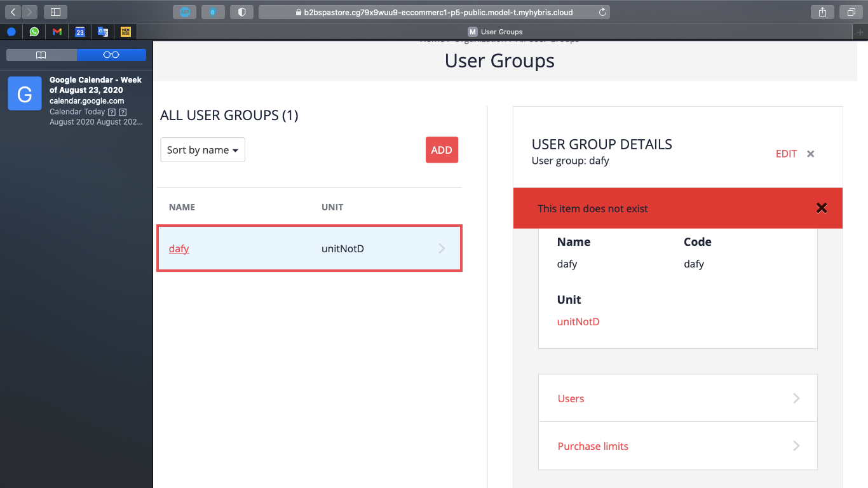Expand the Users row chevron
This screenshot has height=488, width=868.
pyautogui.click(x=796, y=398)
